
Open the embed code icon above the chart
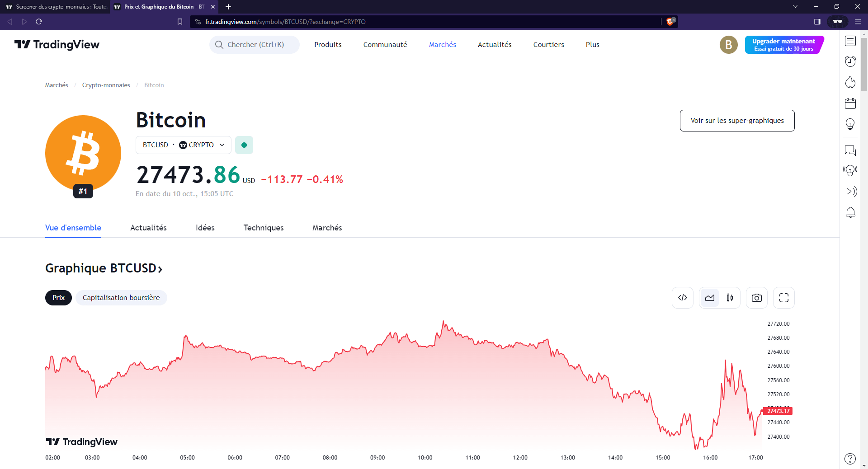point(683,298)
